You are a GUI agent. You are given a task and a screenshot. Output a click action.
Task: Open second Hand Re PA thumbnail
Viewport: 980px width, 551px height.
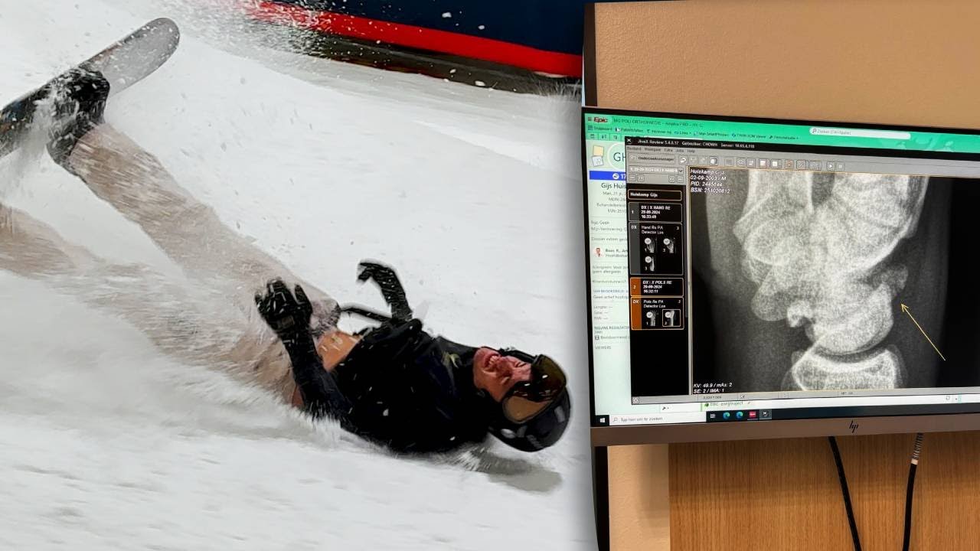pos(668,246)
